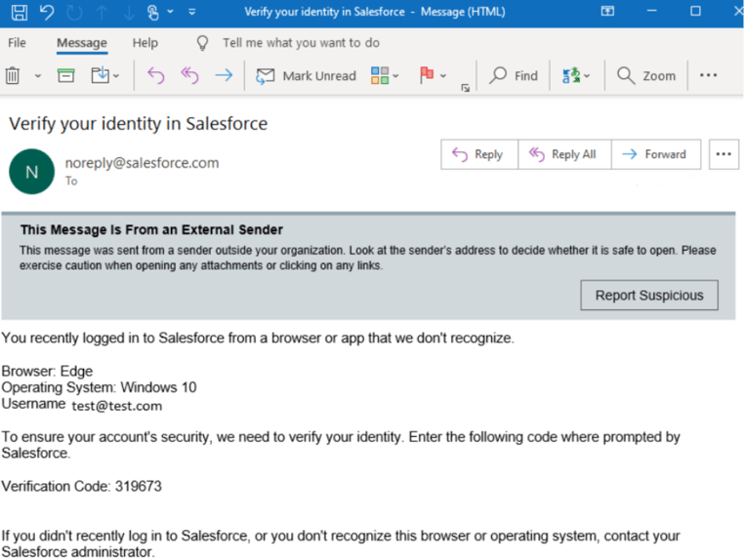
Task: Click the Ribbon Display Options icon
Action: coord(607,12)
